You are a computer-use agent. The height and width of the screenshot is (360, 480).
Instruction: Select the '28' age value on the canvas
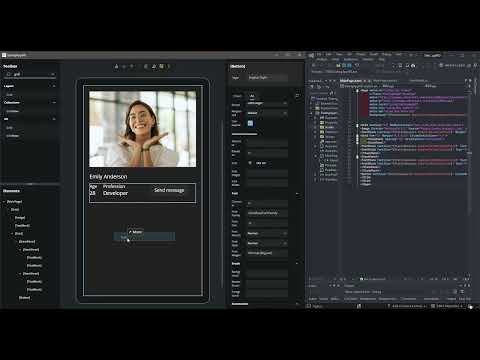point(92,193)
